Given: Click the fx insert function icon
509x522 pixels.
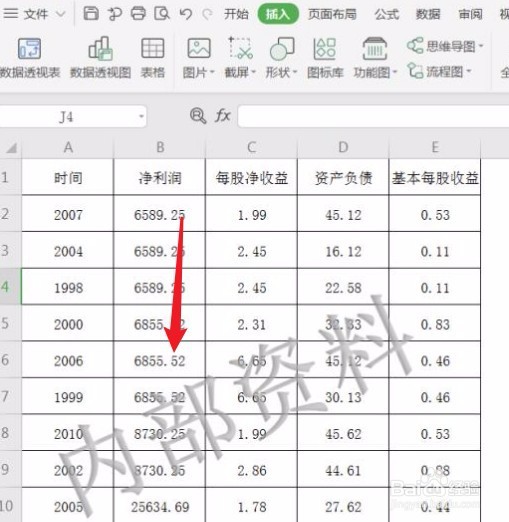Looking at the screenshot, I should [223, 116].
